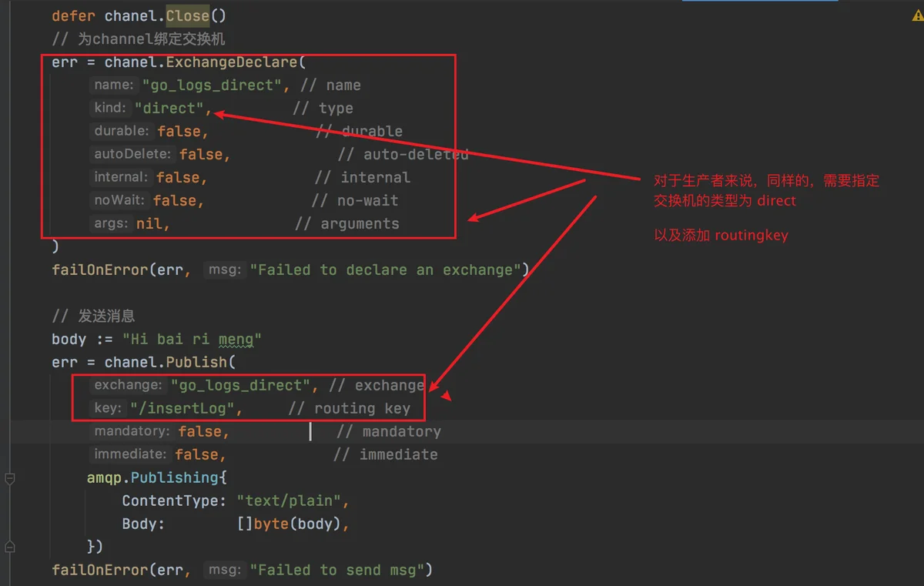Place cursor in "go_logs_direct" string in ExchangeDeclare
This screenshot has height=586, width=924.
(212, 85)
